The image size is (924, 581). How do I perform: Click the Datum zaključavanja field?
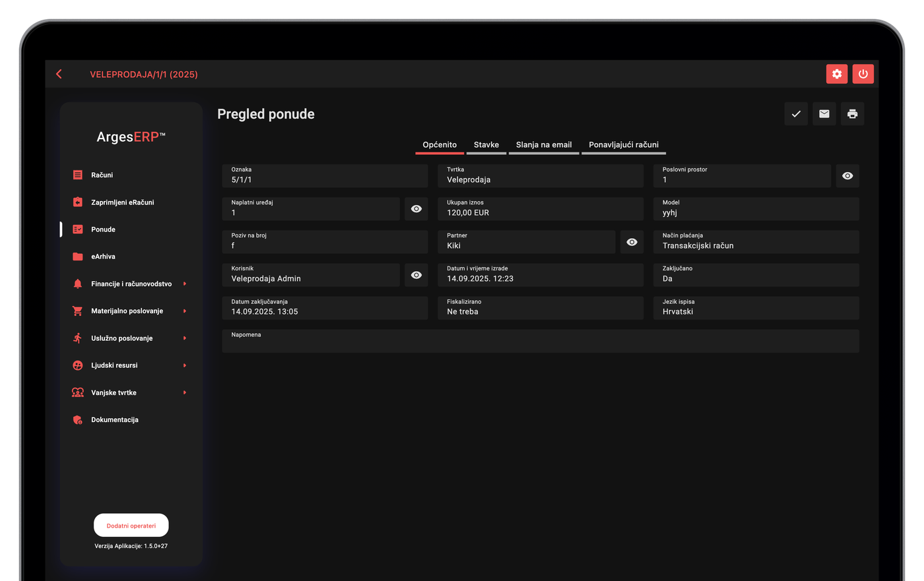click(x=325, y=308)
